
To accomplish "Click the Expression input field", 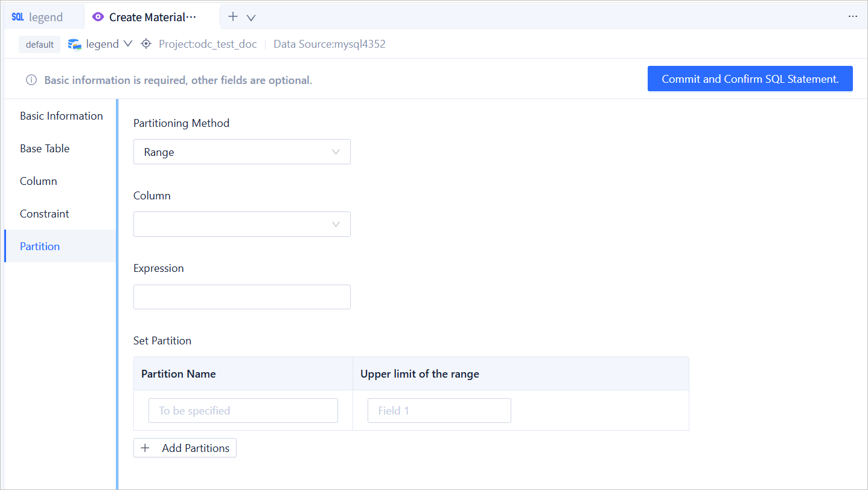I will [241, 297].
